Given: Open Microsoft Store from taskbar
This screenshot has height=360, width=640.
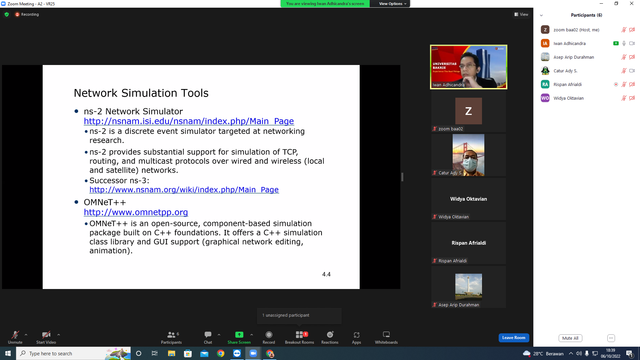Looking at the screenshot, I should point(188,353).
